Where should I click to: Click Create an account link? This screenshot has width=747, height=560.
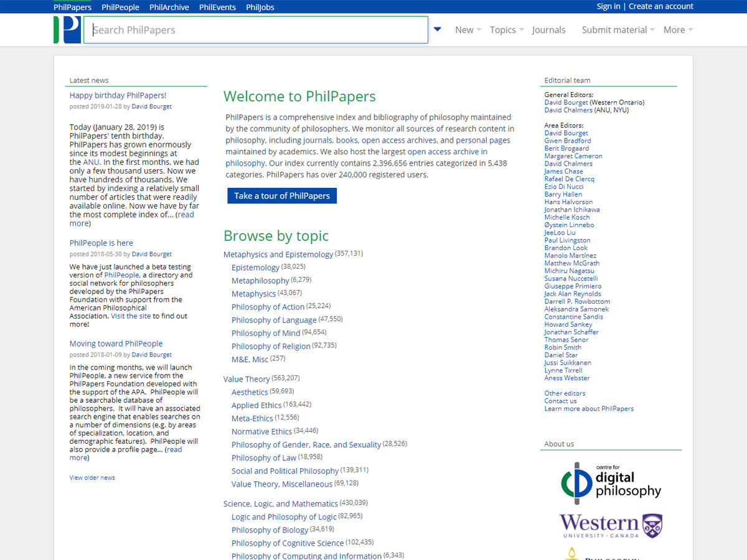pyautogui.click(x=660, y=6)
